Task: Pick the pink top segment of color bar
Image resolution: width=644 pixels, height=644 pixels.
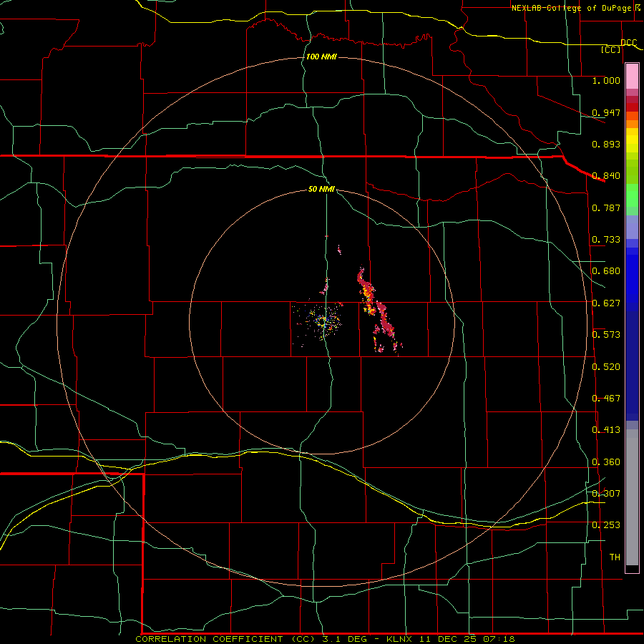Action: (632, 76)
